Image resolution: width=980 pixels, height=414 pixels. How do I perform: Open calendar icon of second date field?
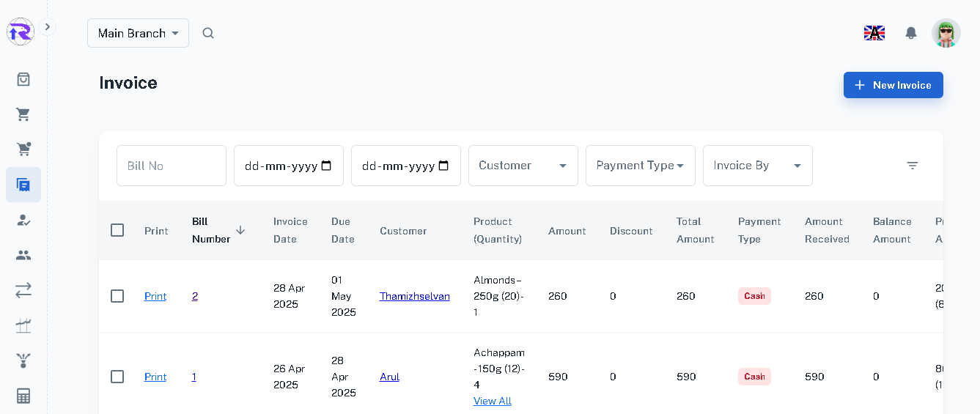tap(443, 166)
